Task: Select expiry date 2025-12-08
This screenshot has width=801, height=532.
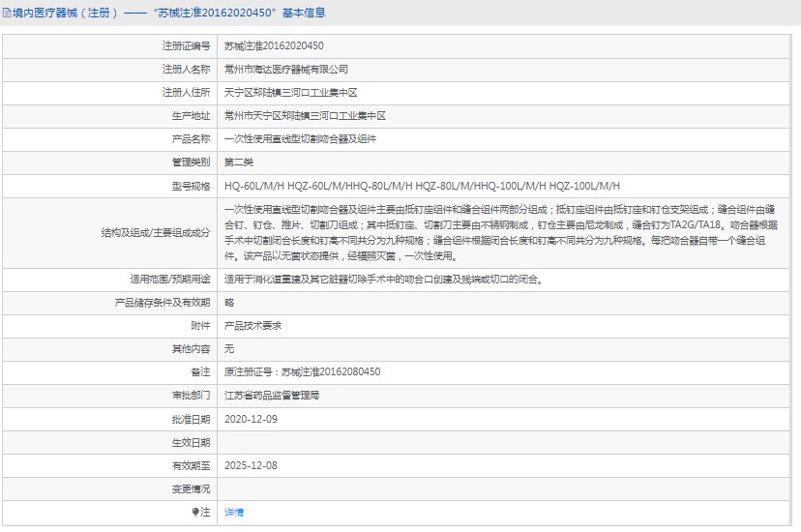Action: 251,465
